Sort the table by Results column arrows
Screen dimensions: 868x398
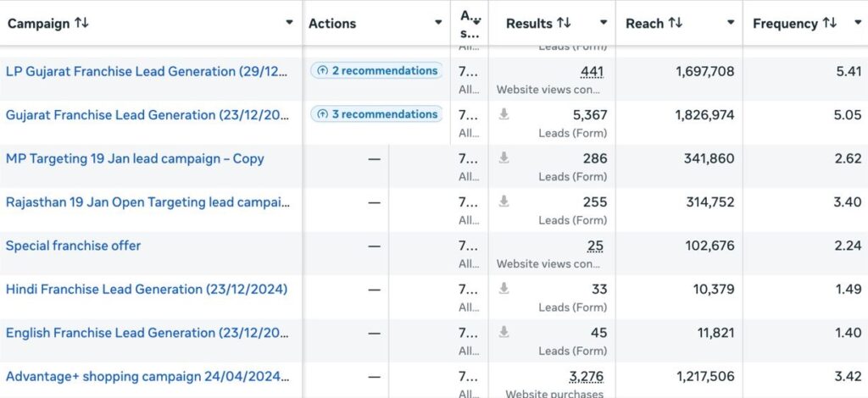[x=564, y=24]
